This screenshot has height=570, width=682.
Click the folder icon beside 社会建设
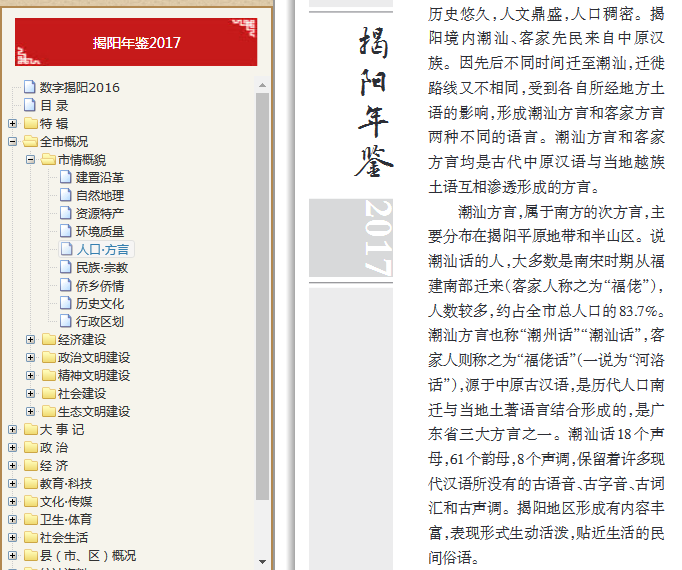[x=49, y=393]
